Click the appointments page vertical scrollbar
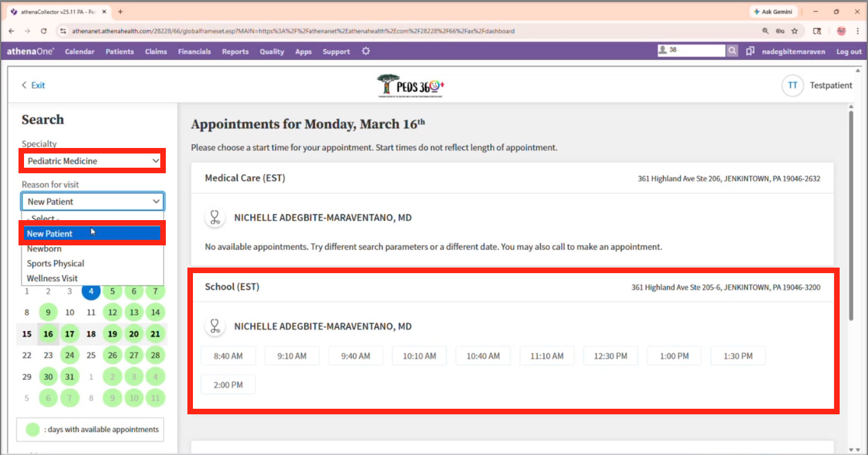The width and height of the screenshot is (868, 455). click(x=851, y=216)
